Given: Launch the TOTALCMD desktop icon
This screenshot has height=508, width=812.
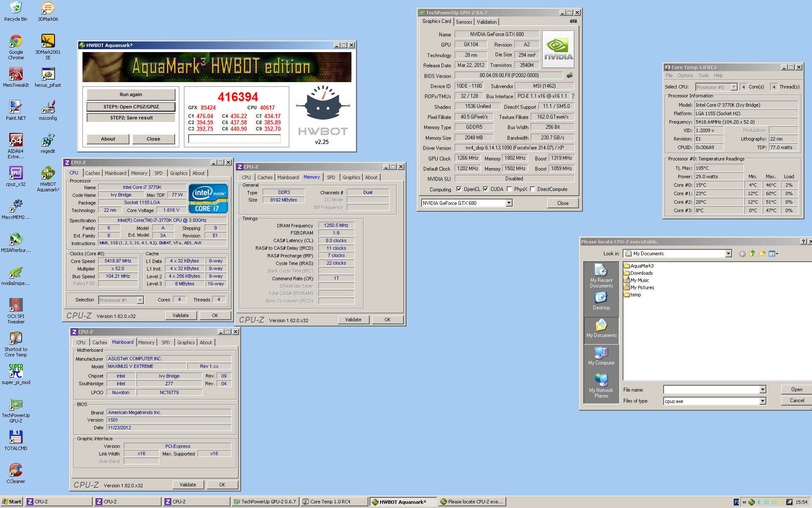Looking at the screenshot, I should pos(16,441).
